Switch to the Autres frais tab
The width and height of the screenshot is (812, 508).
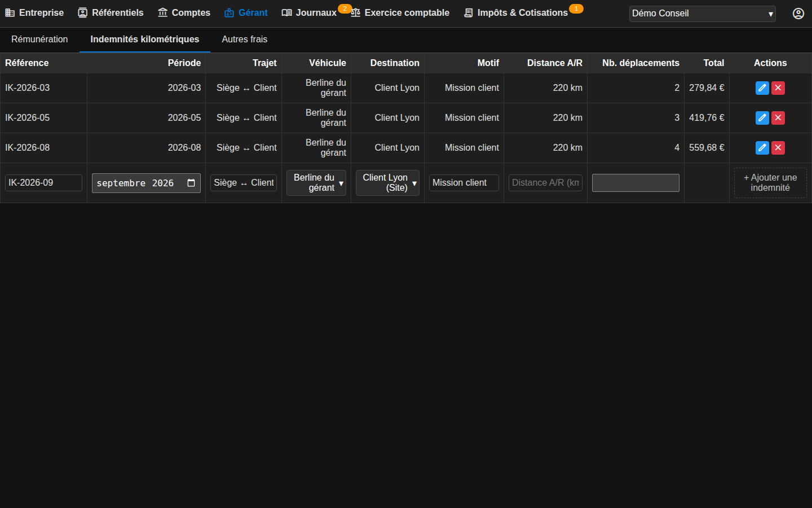pos(245,40)
